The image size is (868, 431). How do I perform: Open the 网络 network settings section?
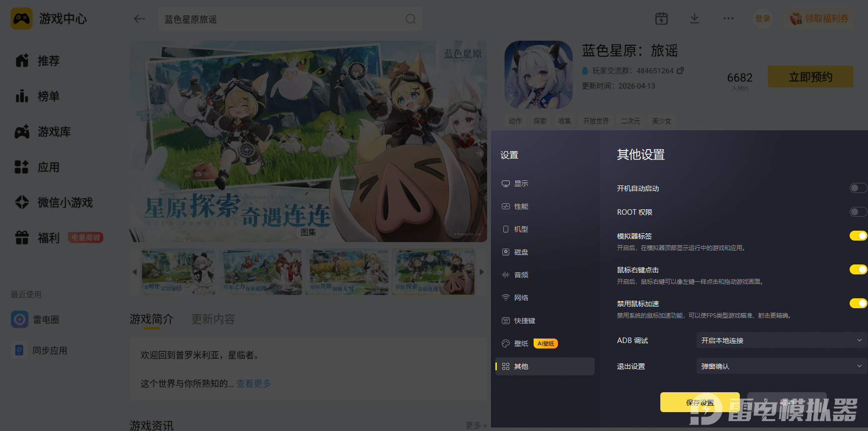(x=545, y=298)
